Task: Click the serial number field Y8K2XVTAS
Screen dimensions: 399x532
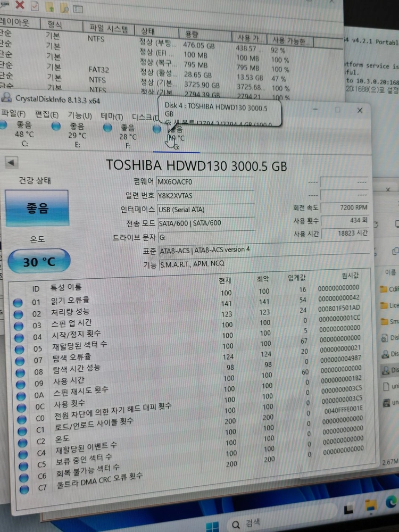Action: 205,196
